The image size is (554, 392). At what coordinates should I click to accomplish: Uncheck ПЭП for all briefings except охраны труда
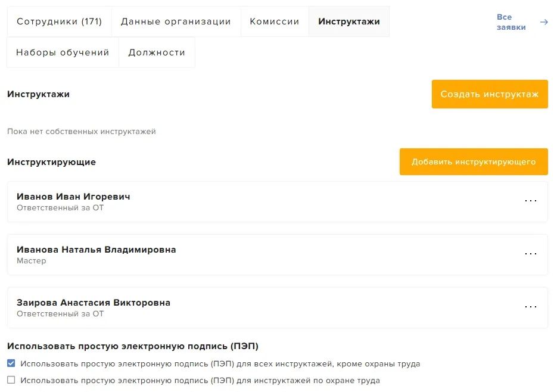pos(11,363)
